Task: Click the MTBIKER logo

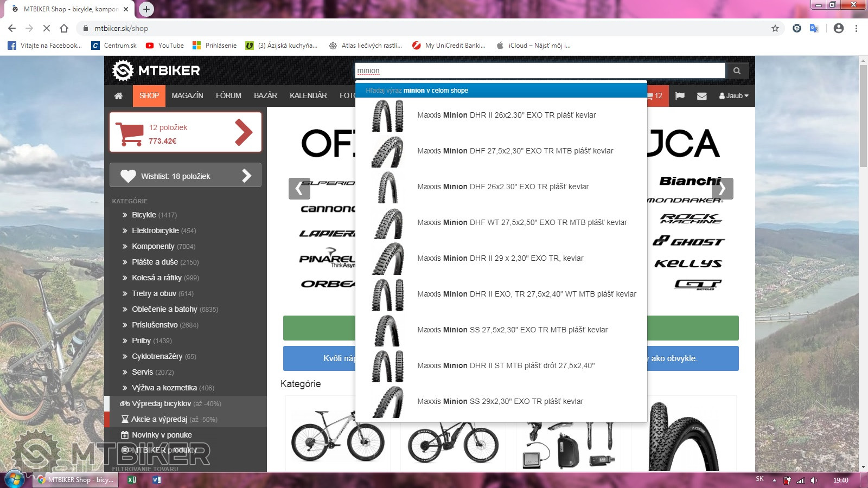Action: click(x=156, y=70)
